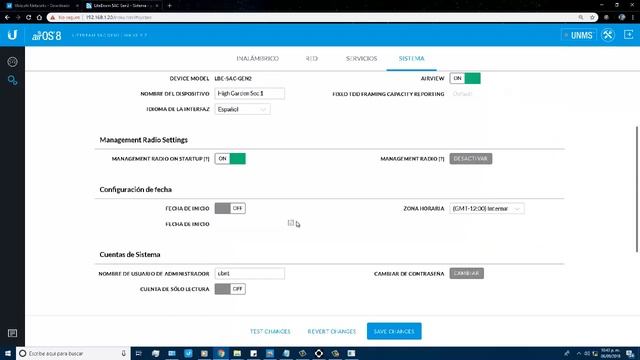Click the logout icon in header

[629, 35]
